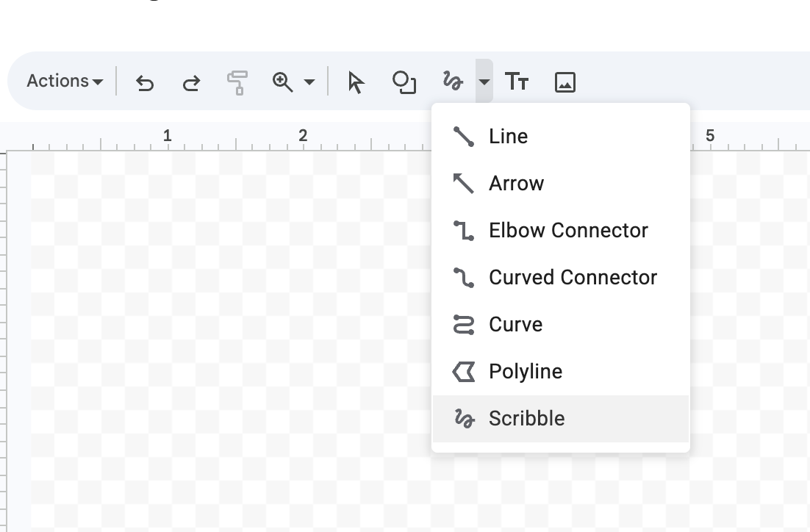Choose the Arrow line type

click(517, 183)
